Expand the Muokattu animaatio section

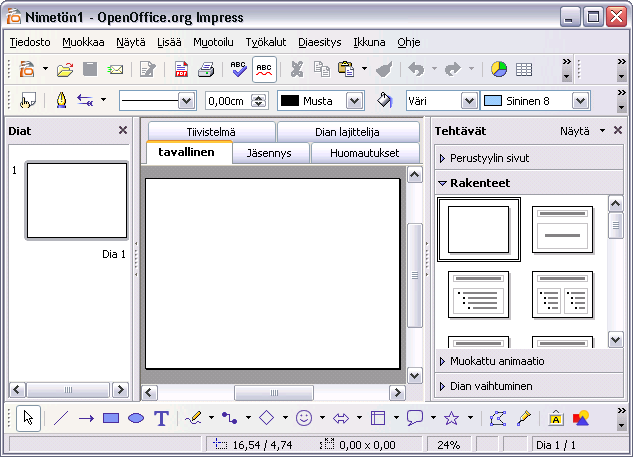point(529,361)
